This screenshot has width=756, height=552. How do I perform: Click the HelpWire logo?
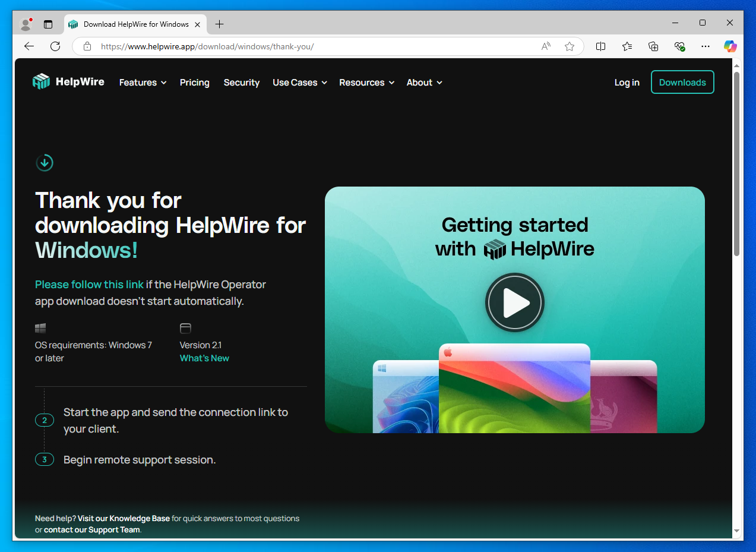(68, 82)
